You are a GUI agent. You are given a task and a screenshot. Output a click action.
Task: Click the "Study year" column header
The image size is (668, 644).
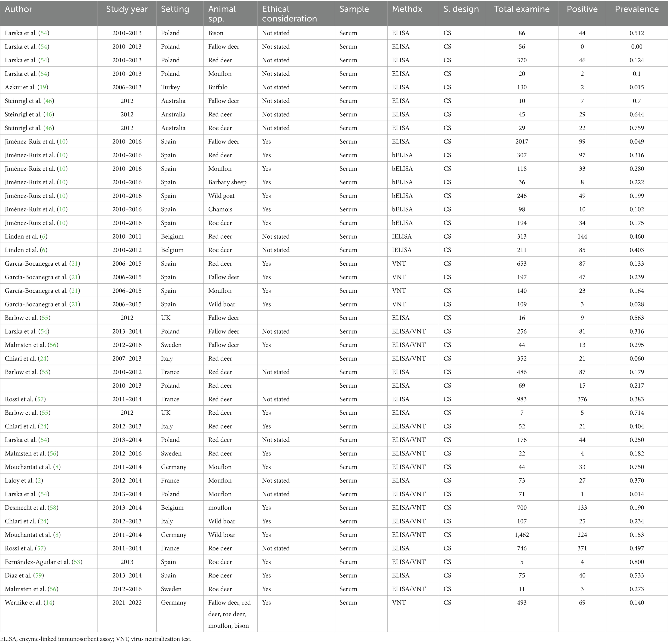(127, 9)
